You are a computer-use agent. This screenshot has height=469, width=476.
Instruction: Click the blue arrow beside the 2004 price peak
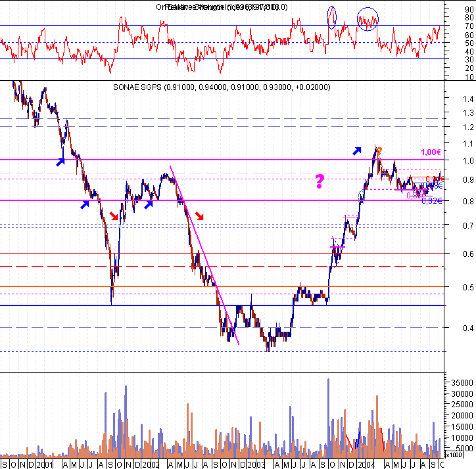[357, 150]
